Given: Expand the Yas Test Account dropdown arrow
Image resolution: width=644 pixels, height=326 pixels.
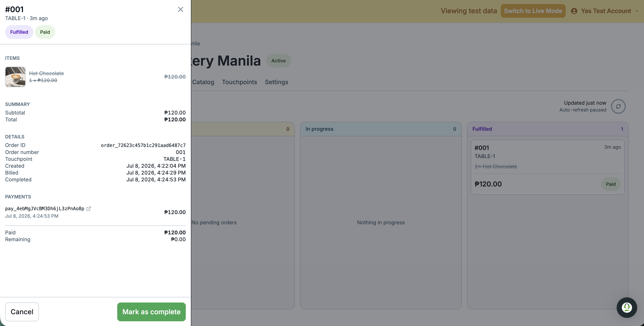Looking at the screenshot, I should [x=637, y=11].
